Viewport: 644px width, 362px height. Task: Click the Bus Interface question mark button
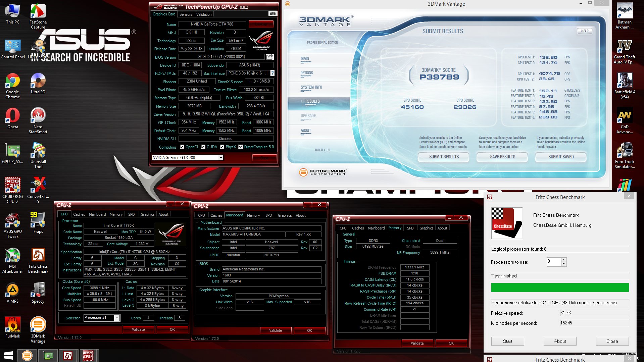point(273,73)
